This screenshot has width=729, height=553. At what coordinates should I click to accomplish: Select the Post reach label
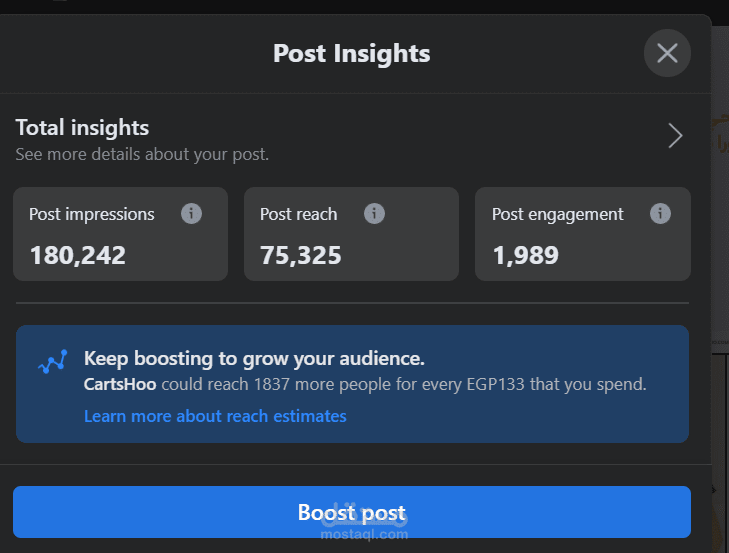298,214
